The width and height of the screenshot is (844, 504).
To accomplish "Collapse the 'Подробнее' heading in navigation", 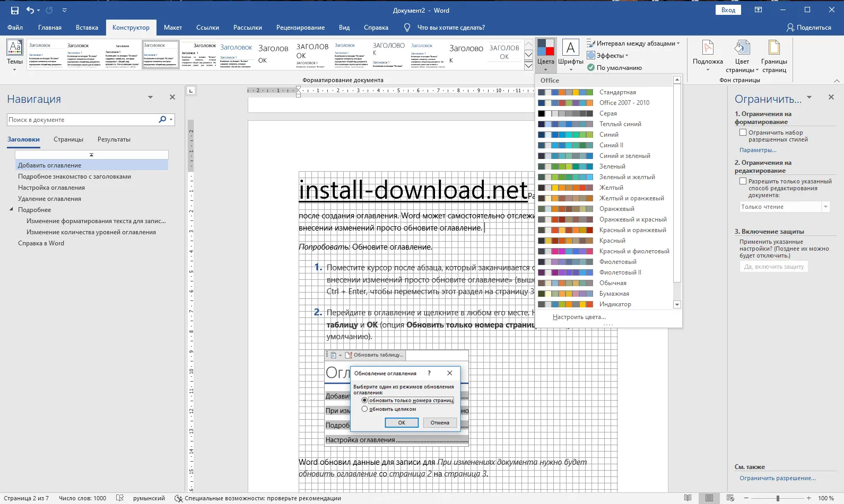I will point(11,210).
